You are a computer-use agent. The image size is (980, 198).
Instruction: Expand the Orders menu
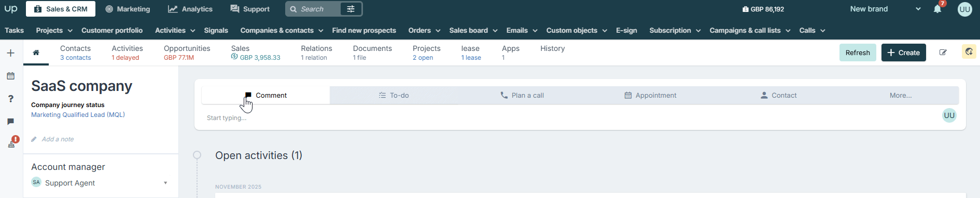tap(424, 31)
